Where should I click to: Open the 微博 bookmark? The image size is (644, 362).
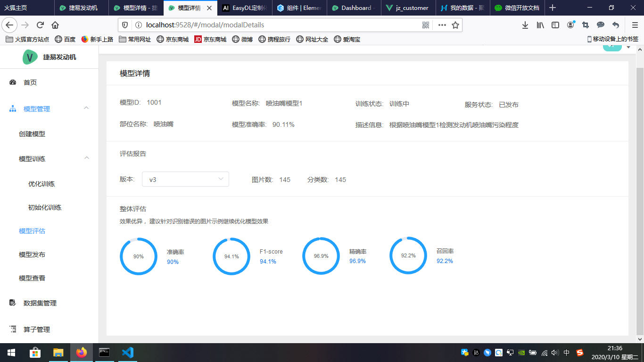[242, 39]
